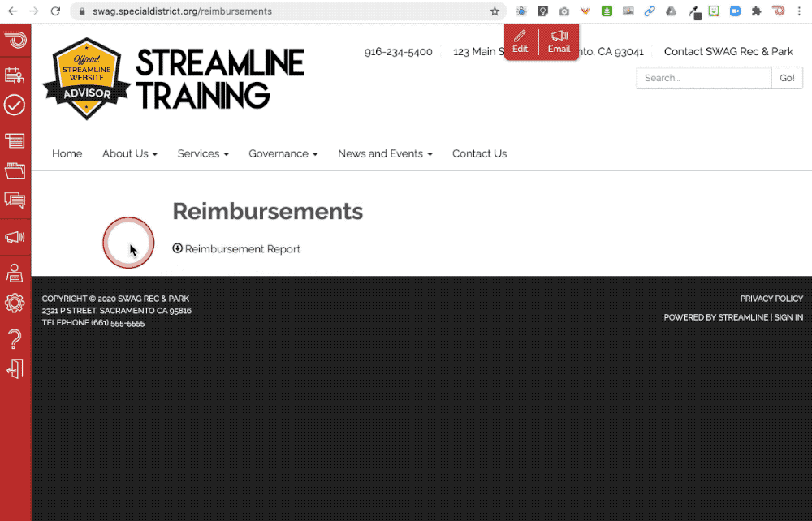Expand the Services dropdown menu

point(203,153)
